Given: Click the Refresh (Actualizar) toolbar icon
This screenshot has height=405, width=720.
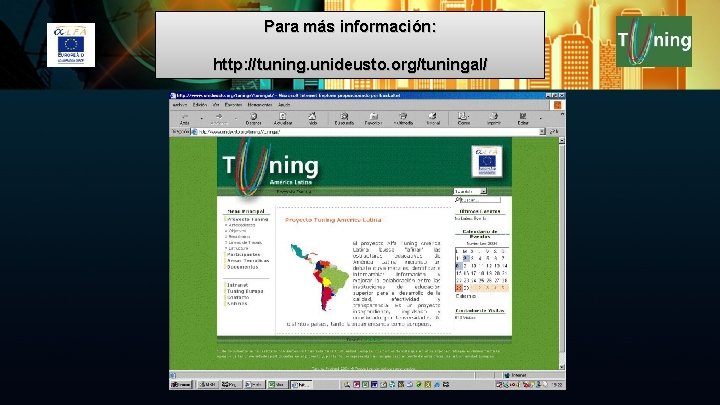Looking at the screenshot, I should (283, 117).
